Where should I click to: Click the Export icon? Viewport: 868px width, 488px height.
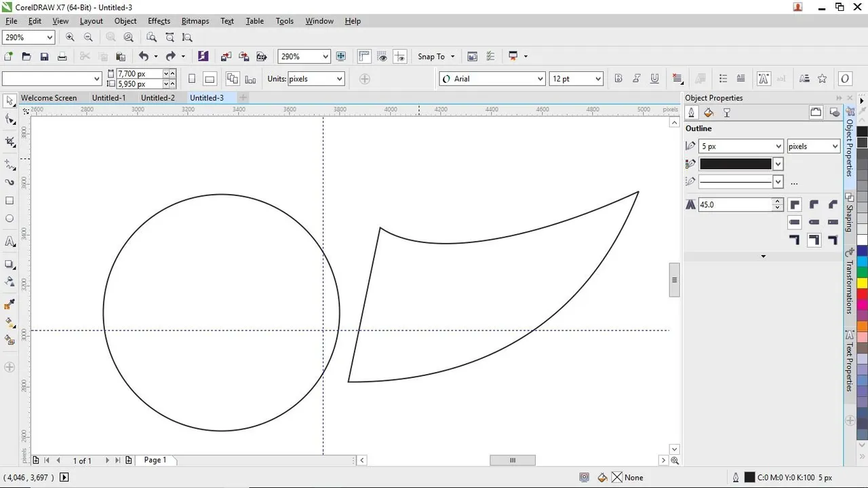243,56
